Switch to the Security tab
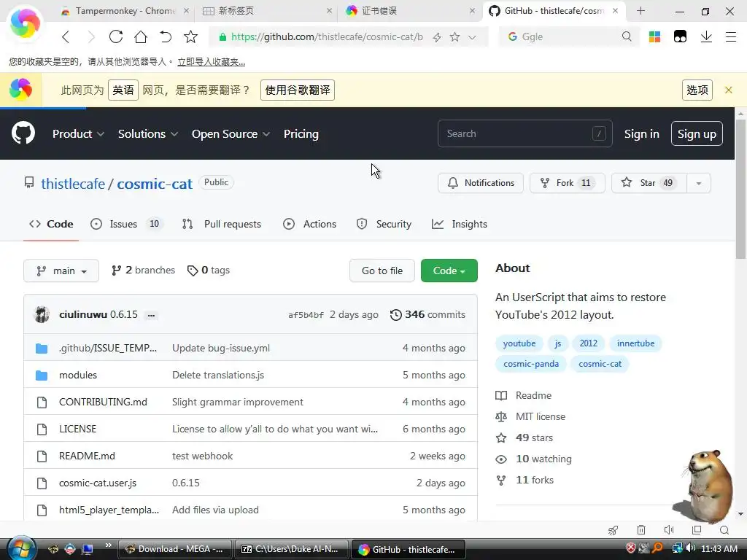 coord(384,224)
